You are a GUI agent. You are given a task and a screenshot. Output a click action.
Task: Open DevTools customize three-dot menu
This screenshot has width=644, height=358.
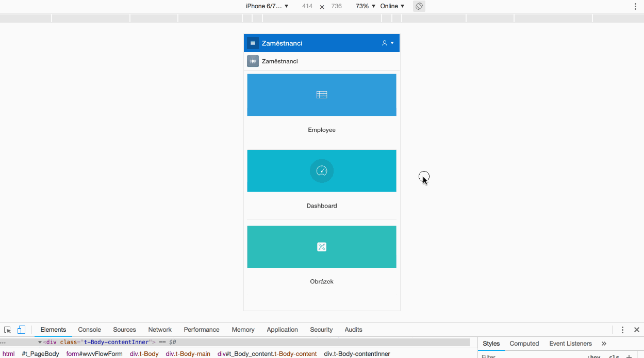(622, 330)
